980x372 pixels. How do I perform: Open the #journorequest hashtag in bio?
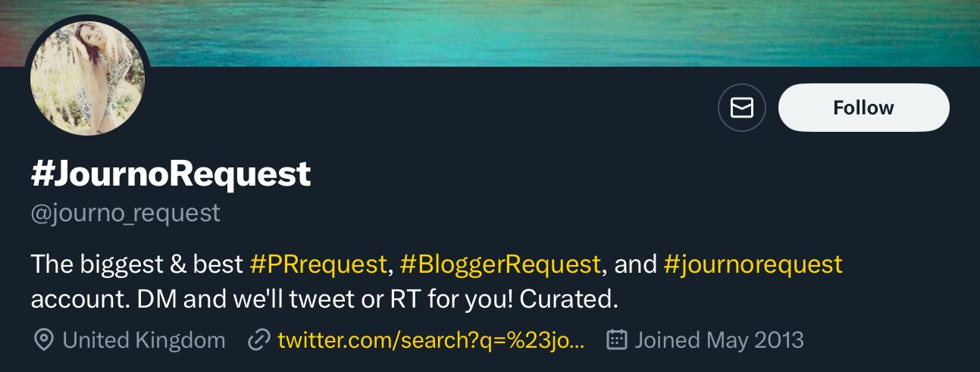[753, 264]
